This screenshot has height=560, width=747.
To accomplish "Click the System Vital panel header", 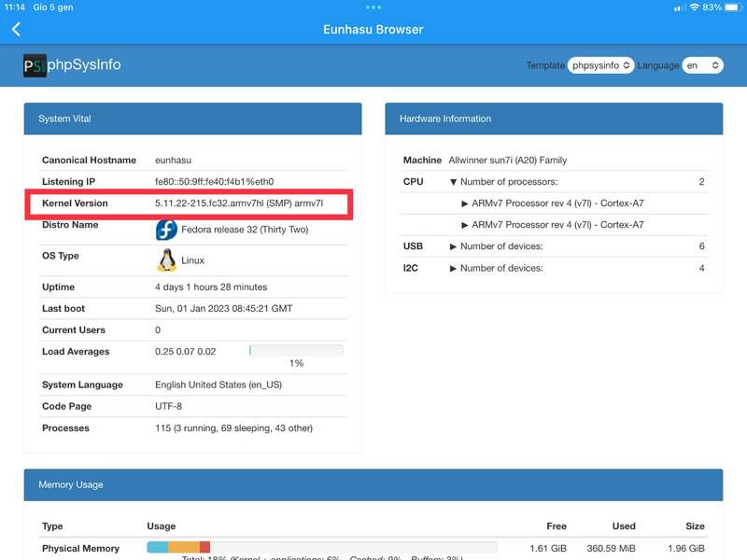I will click(x=192, y=119).
